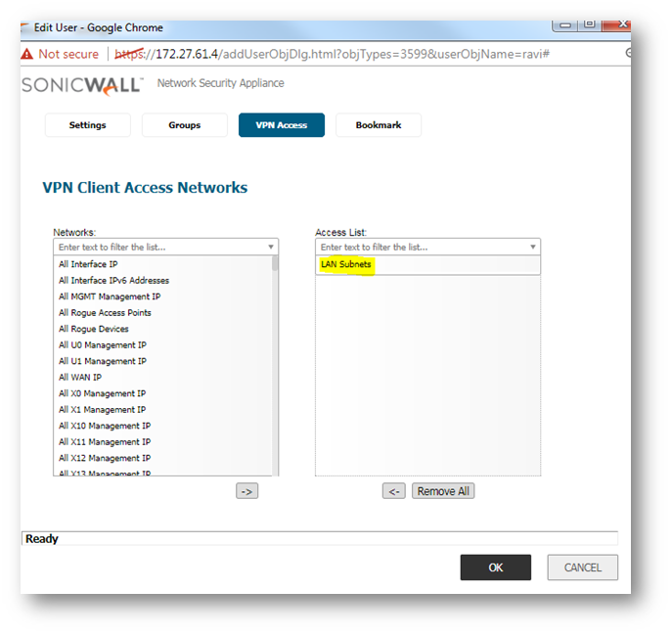Select LAN Subnets in Access List
672x635 pixels.
(346, 265)
